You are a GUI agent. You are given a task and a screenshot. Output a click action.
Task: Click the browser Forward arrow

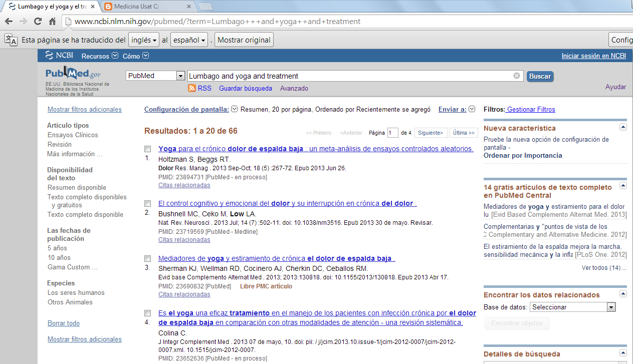[23, 22]
